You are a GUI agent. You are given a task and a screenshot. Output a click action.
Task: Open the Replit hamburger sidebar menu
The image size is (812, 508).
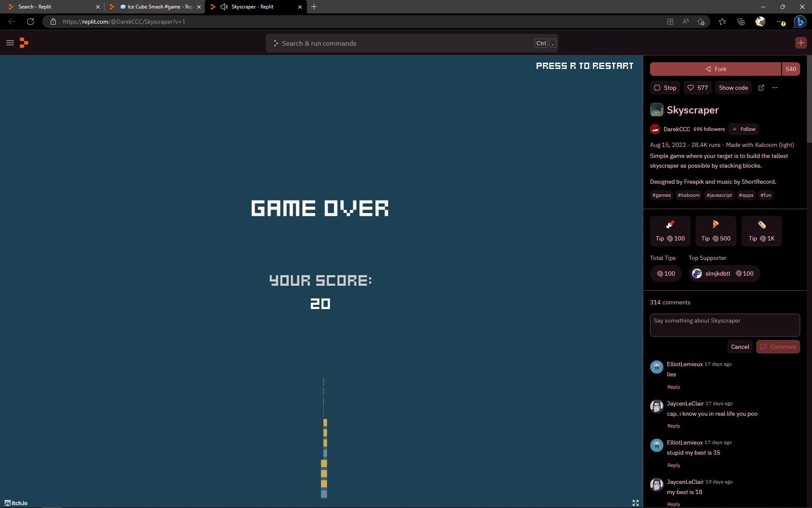pos(10,43)
